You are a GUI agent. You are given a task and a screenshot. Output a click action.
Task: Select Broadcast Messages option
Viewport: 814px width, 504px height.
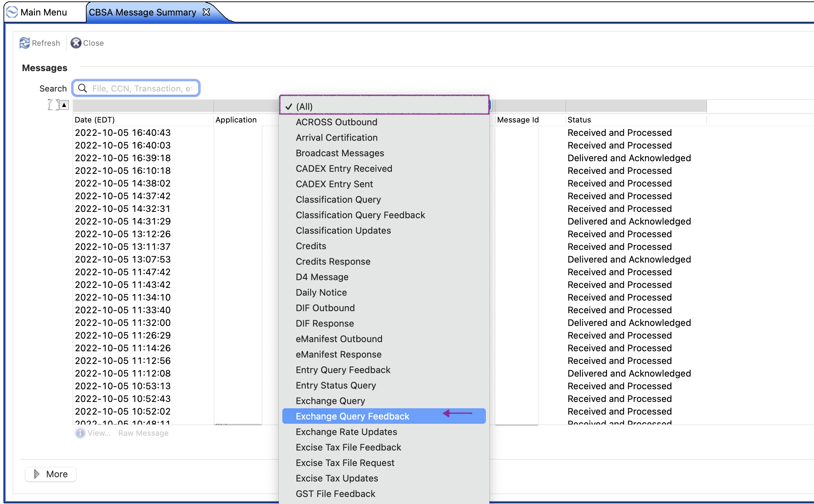(x=384, y=153)
